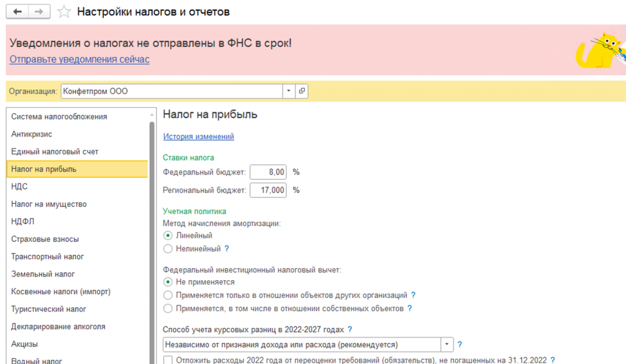Click 'Отправьте уведомления сейчас' link
The height and width of the screenshot is (364, 626).
[x=79, y=59]
